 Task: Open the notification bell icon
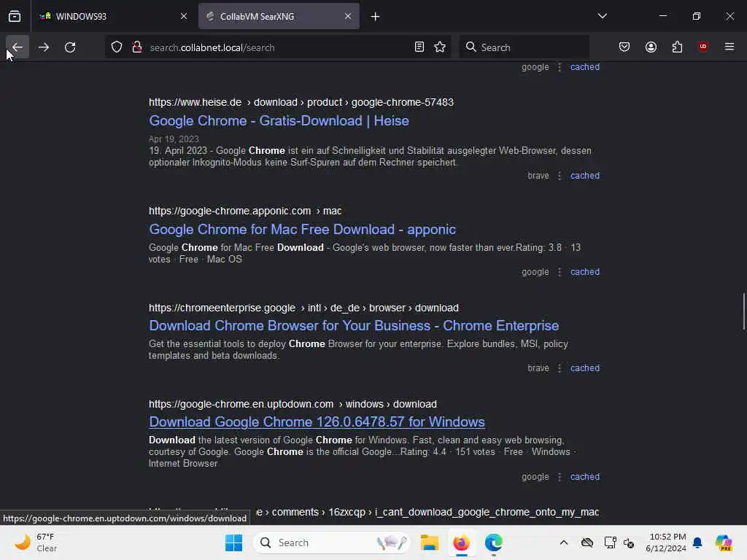(x=697, y=542)
